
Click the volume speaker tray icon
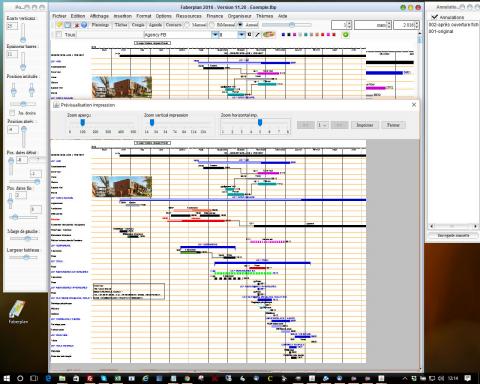pyautogui.click(x=441, y=378)
